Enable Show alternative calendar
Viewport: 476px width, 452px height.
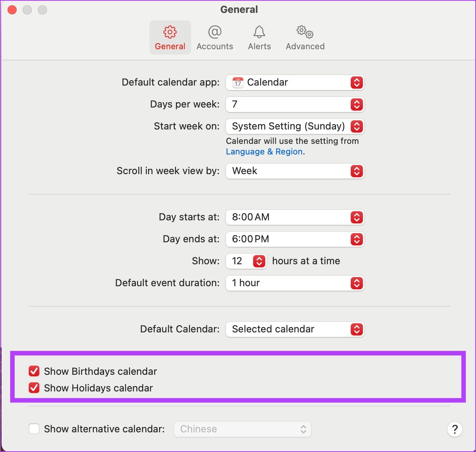click(x=34, y=429)
